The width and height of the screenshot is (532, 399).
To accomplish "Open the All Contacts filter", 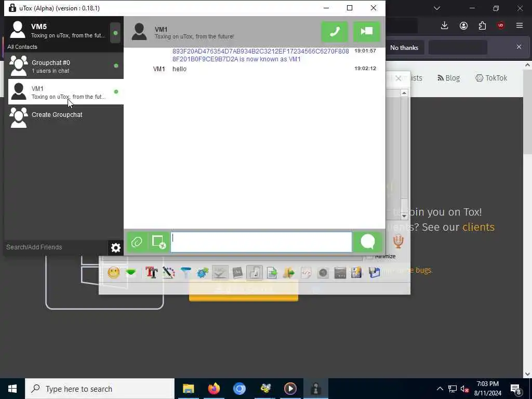I will click(x=22, y=47).
